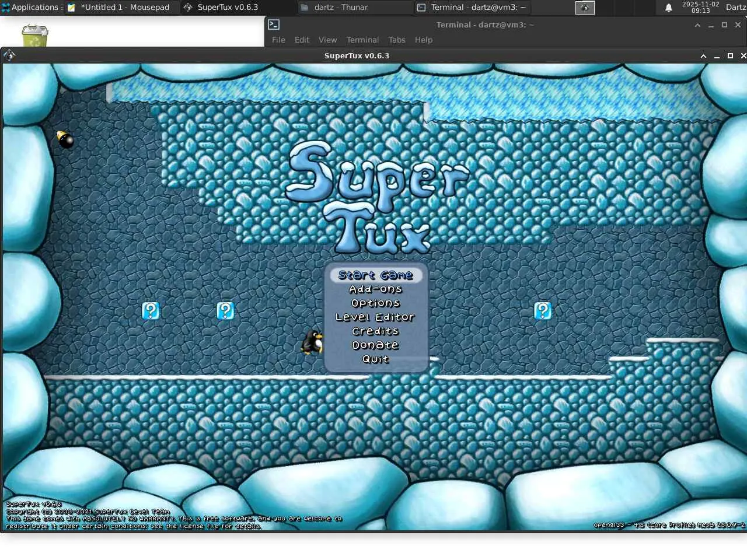747x560 pixels.
Task: Close the Terminal window
Action: coord(738,25)
